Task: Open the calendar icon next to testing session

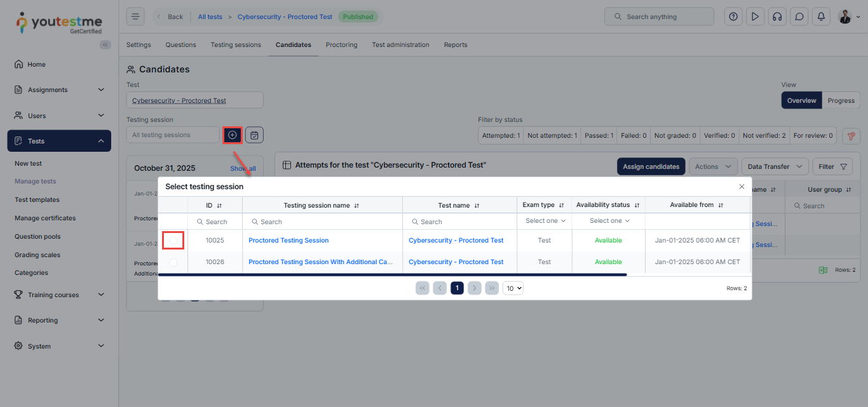Action: [x=254, y=135]
